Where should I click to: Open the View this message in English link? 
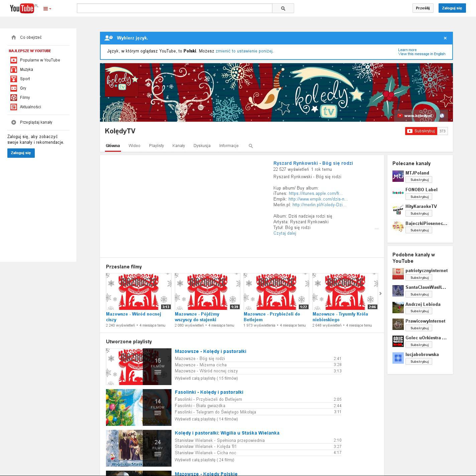tap(422, 54)
